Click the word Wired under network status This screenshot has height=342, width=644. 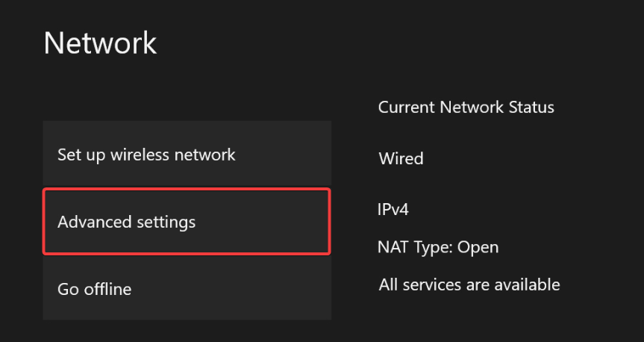[401, 158]
